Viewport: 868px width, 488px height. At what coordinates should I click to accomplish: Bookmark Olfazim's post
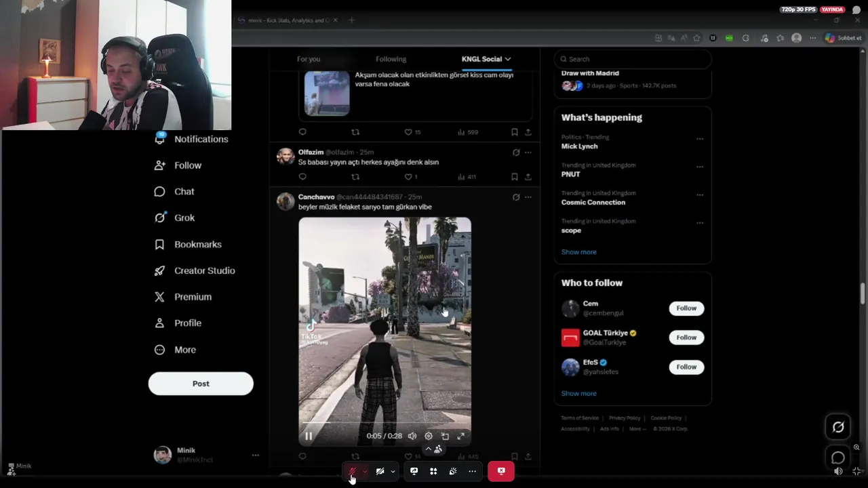pyautogui.click(x=514, y=177)
